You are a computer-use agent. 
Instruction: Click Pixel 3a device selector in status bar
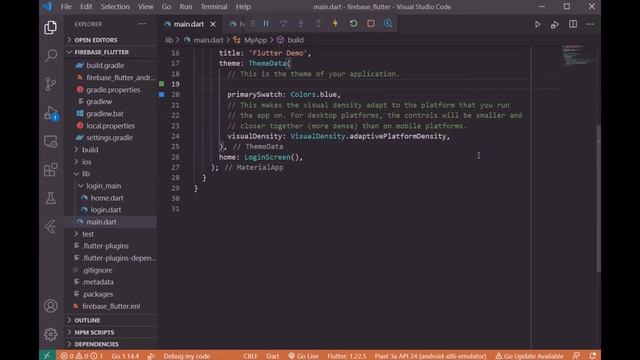click(x=431, y=356)
